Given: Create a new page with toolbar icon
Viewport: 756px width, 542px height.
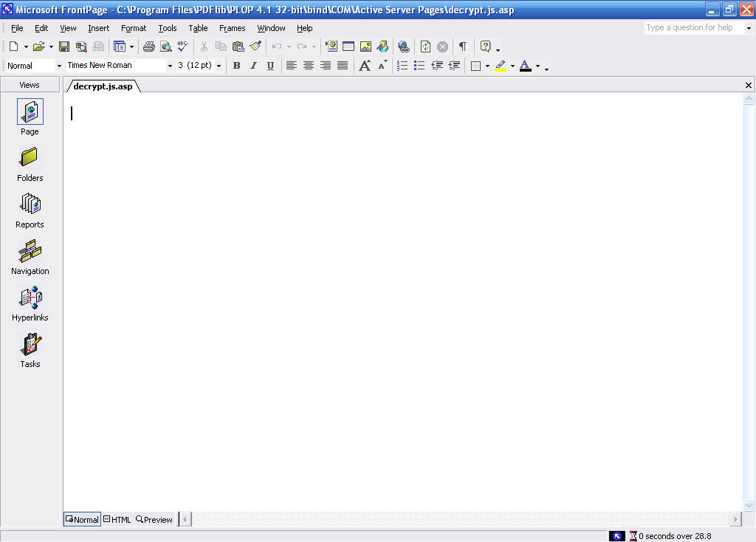Looking at the screenshot, I should (13, 47).
